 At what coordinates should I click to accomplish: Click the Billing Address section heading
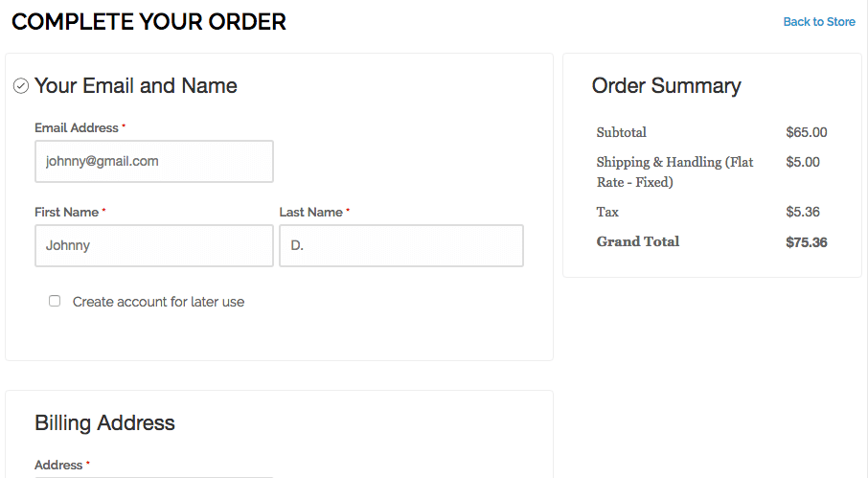click(x=104, y=423)
